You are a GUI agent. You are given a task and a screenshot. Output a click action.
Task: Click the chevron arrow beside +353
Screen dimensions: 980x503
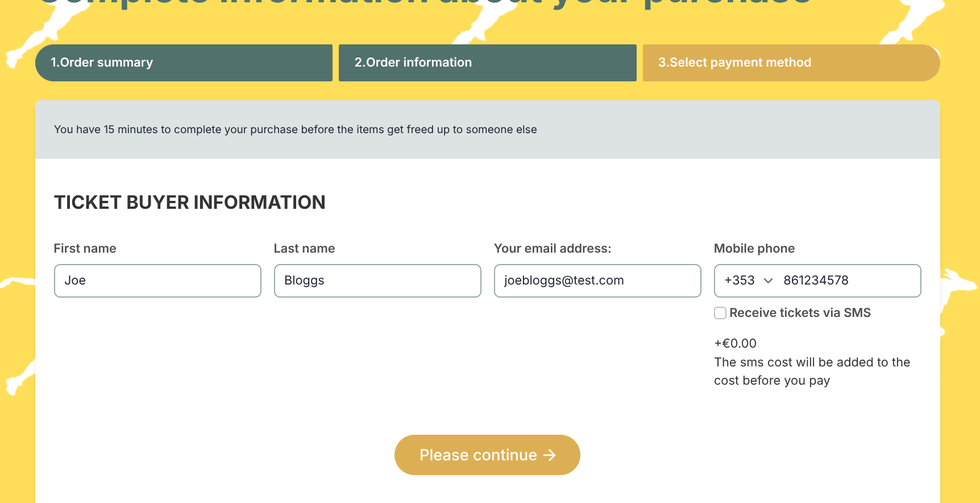click(x=768, y=281)
